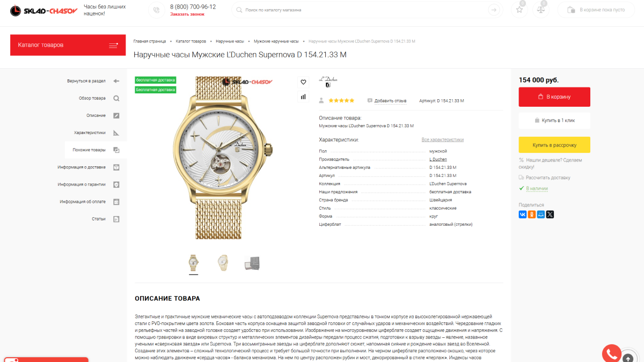Click the scroll-to-top arrow button
644x362 pixels.
628,357
